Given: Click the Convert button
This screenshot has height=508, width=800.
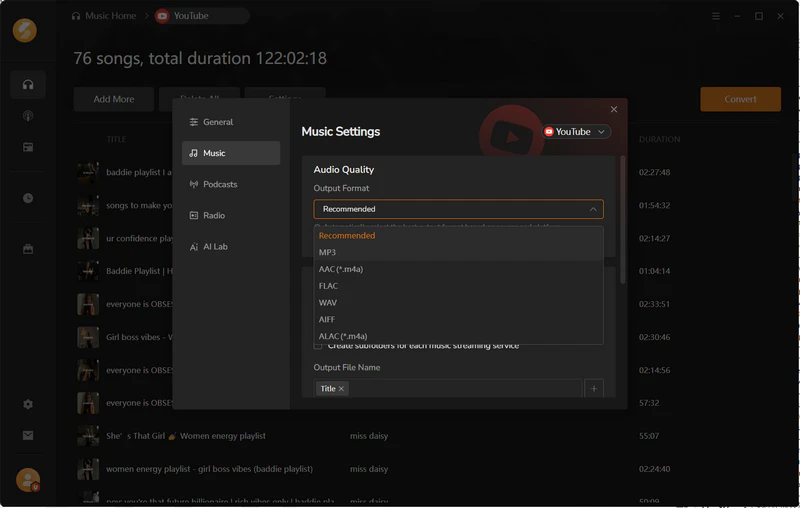Looking at the screenshot, I should click(x=740, y=99).
